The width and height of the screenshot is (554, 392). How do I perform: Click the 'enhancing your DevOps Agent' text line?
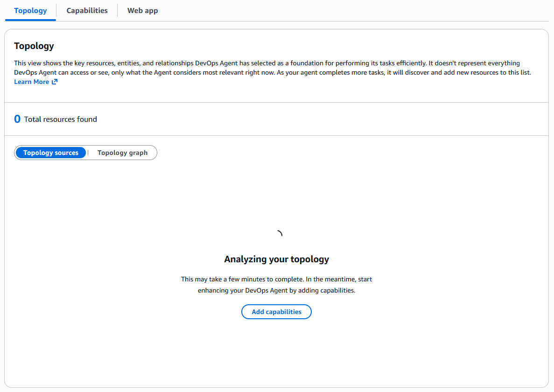point(276,290)
